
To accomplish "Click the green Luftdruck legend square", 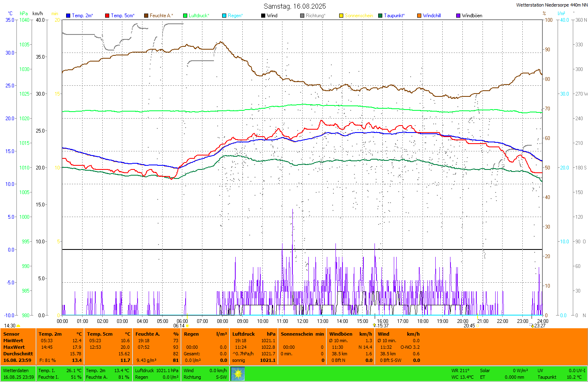I will tap(185, 16).
